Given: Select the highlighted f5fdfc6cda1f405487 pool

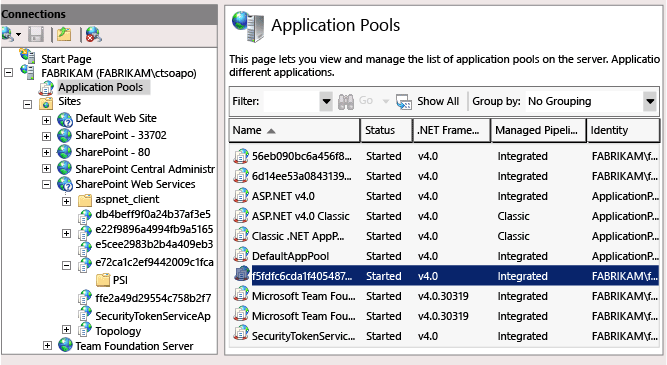Looking at the screenshot, I should pyautogui.click(x=445, y=276).
